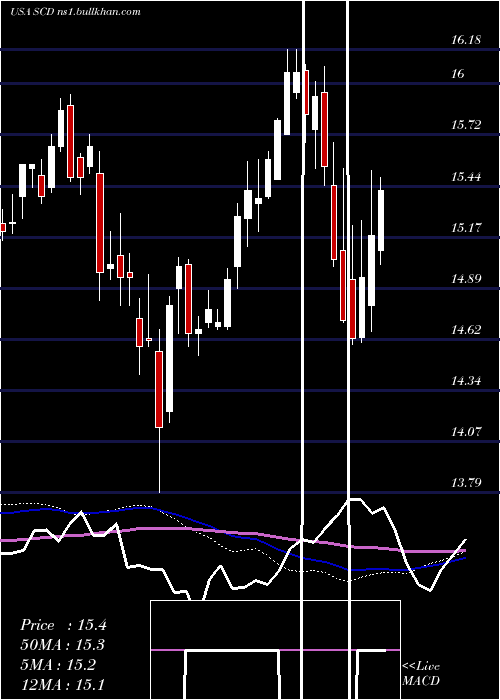Click the 15.72 price axis label
The width and height of the screenshot is (500, 700).
pos(466,125)
